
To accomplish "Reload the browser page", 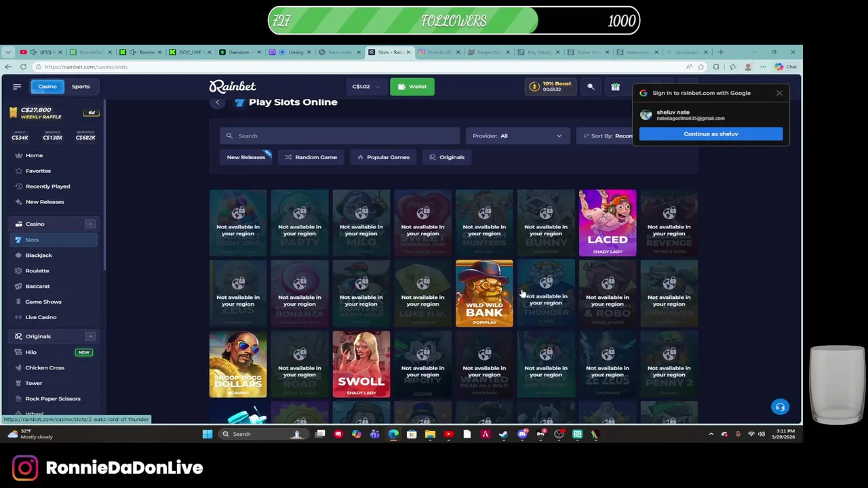I will [23, 66].
